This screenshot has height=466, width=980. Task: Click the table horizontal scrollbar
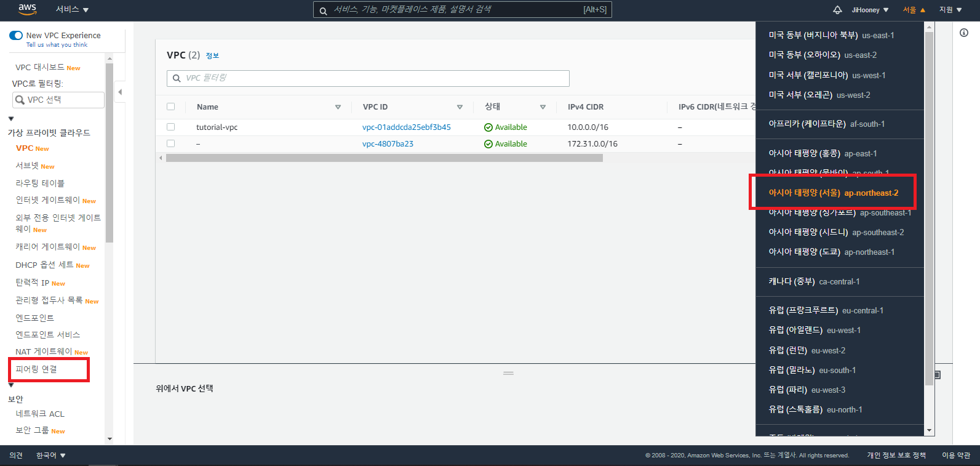point(384,158)
